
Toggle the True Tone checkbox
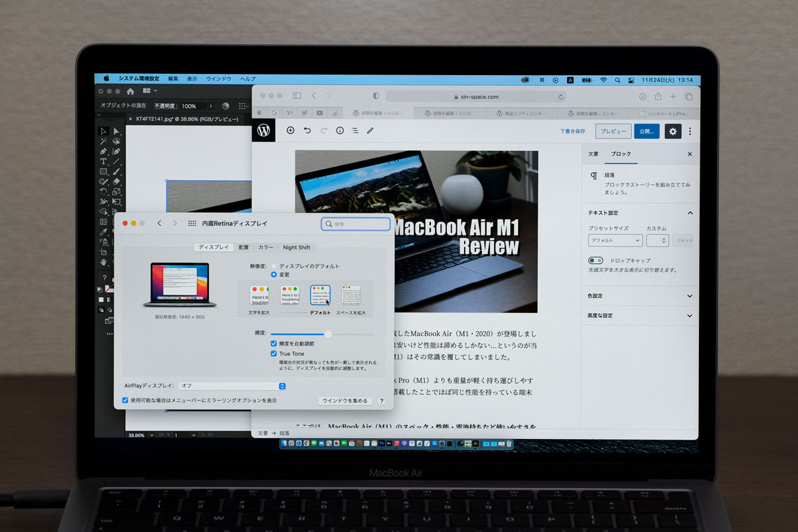pyautogui.click(x=274, y=354)
